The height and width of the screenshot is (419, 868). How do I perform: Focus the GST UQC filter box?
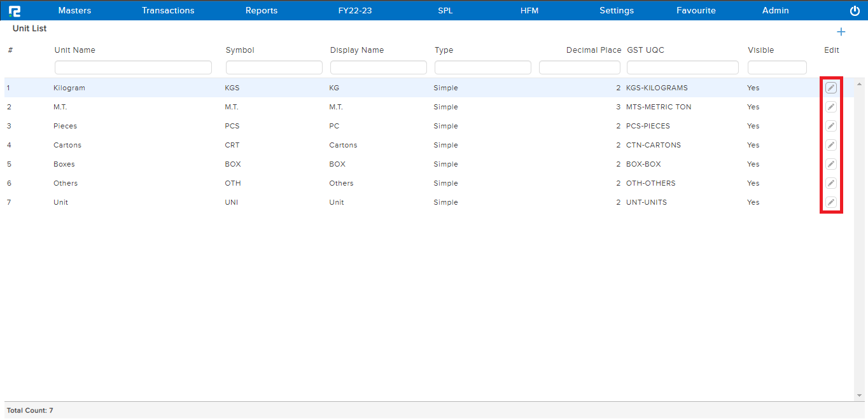682,67
